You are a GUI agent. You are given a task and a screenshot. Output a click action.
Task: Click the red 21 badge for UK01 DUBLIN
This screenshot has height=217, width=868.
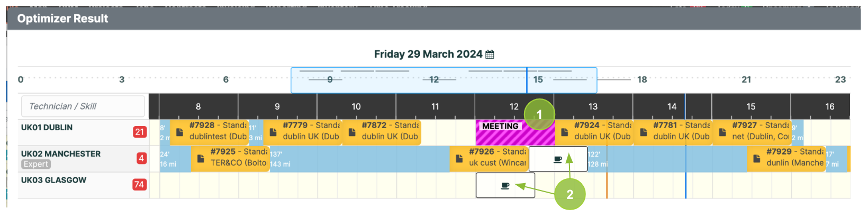140,132
